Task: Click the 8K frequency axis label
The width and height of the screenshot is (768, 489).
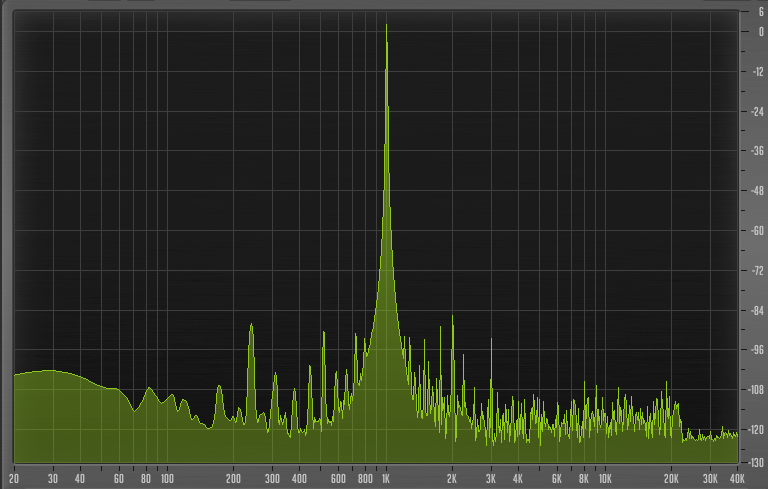Action: tap(584, 479)
